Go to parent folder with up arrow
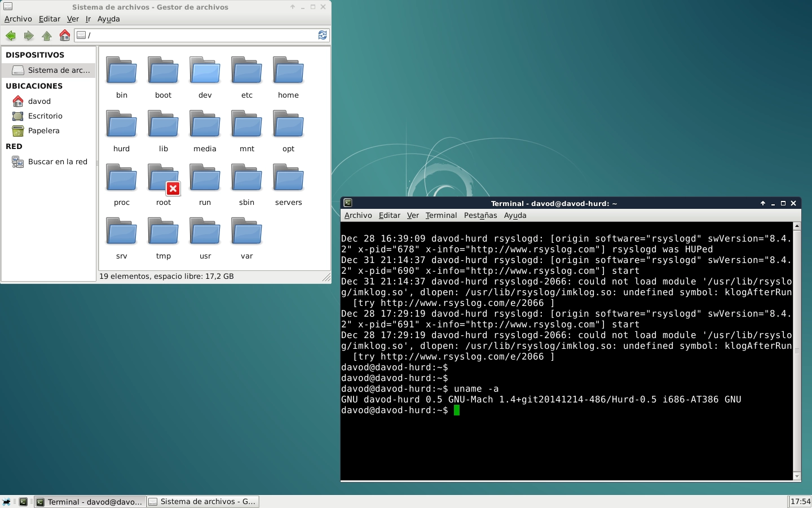The image size is (812, 508). click(x=47, y=36)
